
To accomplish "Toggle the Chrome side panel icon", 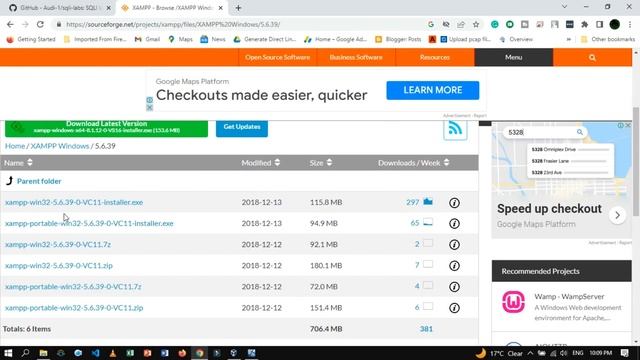I will pos(600,24).
